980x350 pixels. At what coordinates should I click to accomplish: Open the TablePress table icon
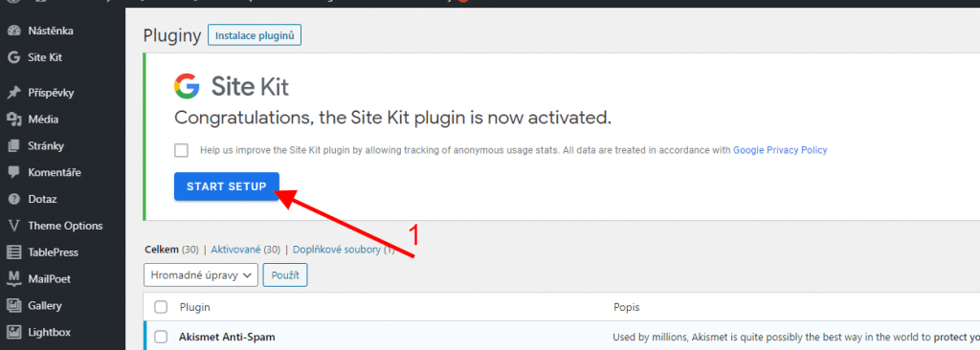coord(13,252)
